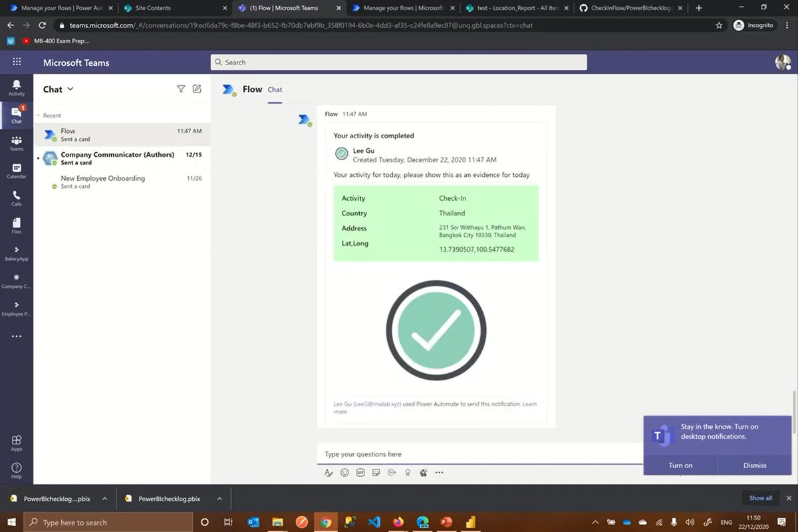Switch to CheckInFlow GitHub browser tab
Screen dimensions: 798x532
(x=630, y=8)
